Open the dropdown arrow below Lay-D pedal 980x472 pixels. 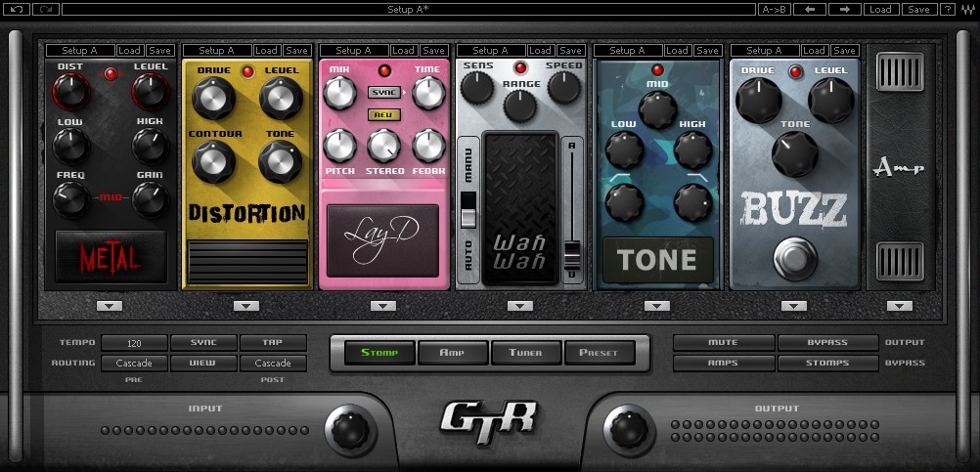point(383,306)
